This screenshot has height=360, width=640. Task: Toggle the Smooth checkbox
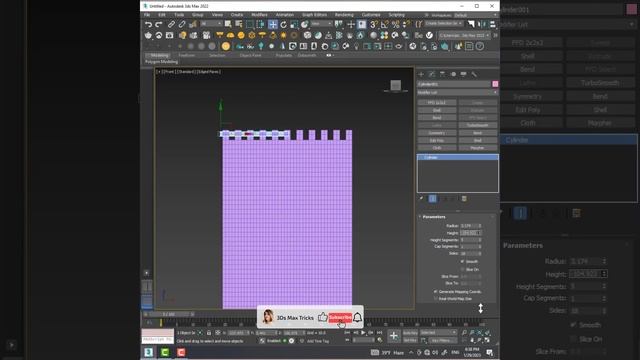click(x=462, y=261)
